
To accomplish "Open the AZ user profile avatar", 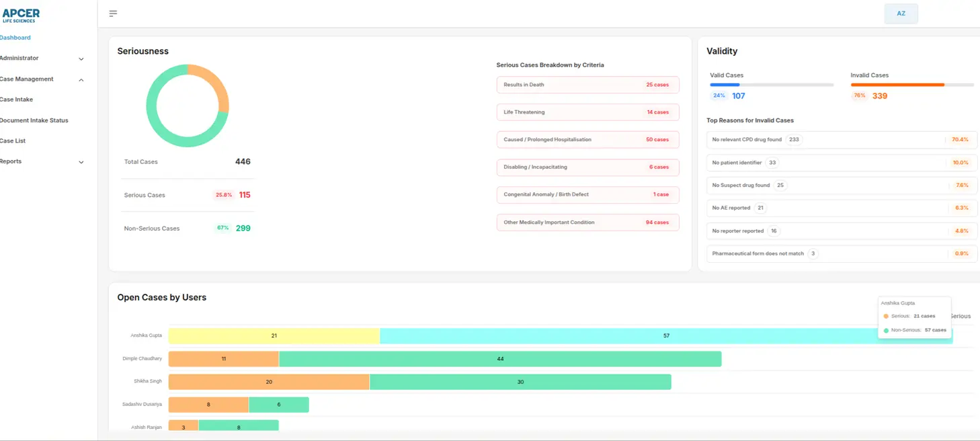I will point(901,13).
